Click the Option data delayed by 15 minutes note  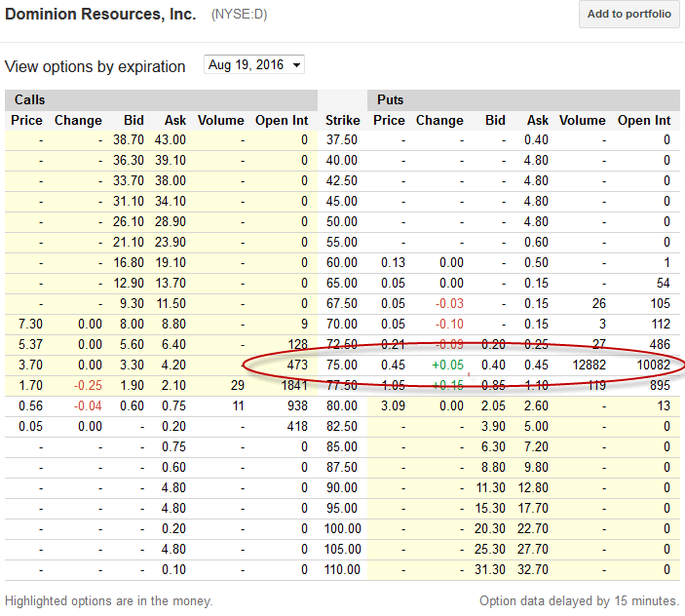[580, 601]
